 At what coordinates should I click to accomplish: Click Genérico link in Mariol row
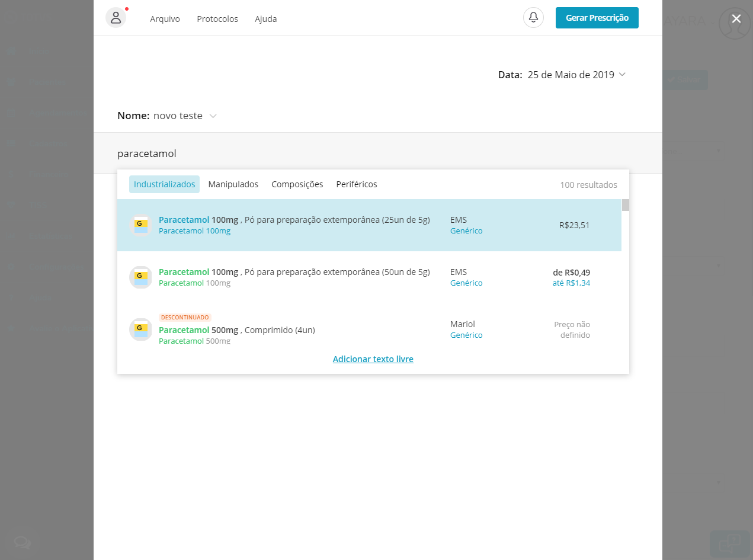(x=466, y=335)
